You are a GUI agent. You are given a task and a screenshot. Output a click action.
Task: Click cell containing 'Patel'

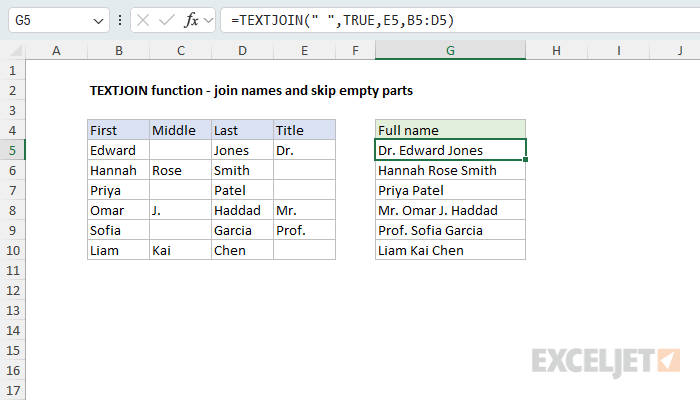242,191
